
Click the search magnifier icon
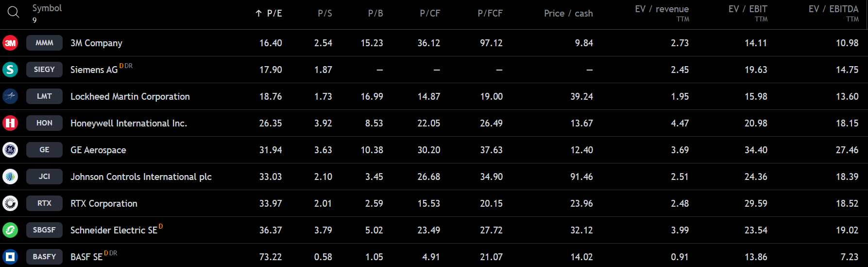pos(14,13)
